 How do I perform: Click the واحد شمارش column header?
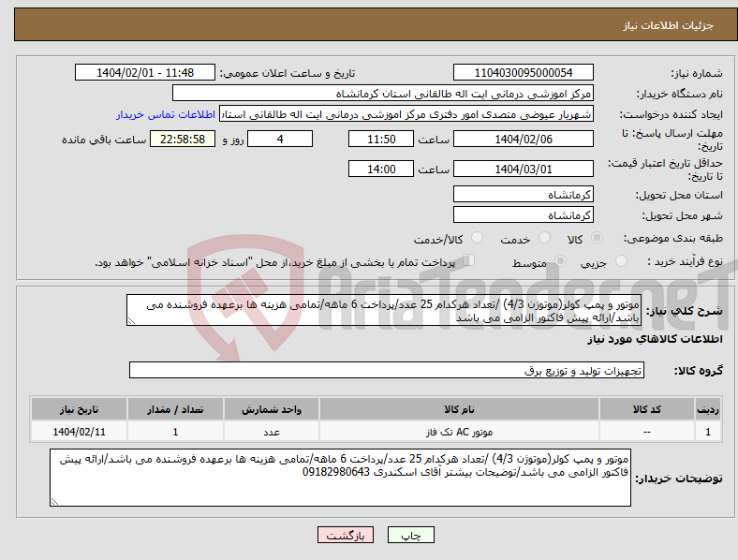(x=272, y=409)
